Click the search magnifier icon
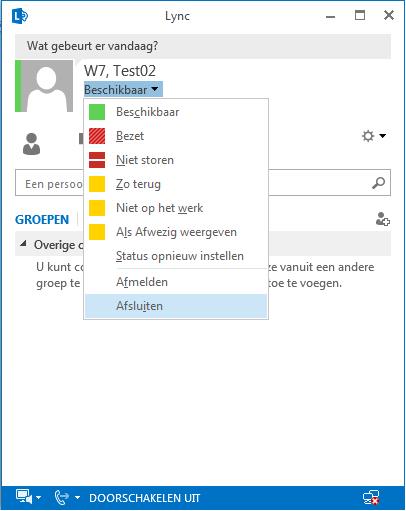This screenshot has width=406, height=511. coord(378,183)
